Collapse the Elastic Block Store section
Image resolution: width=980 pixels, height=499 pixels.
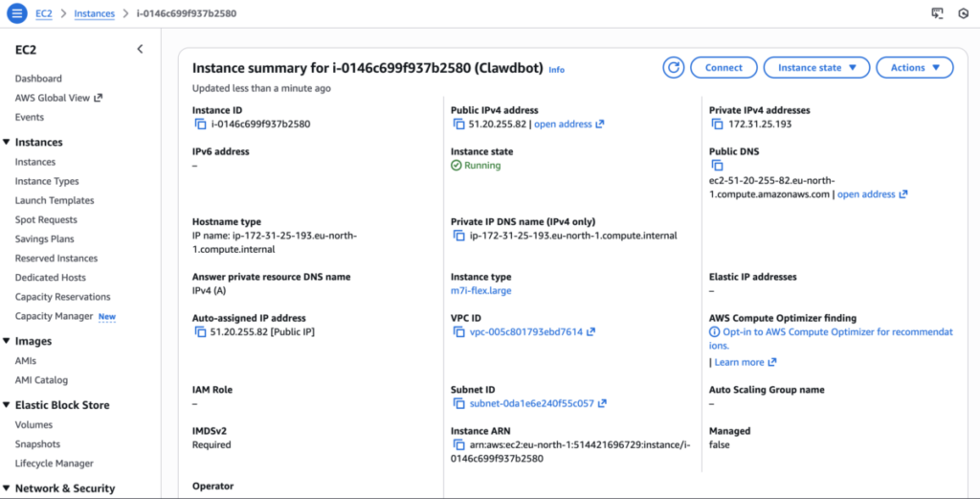click(7, 405)
